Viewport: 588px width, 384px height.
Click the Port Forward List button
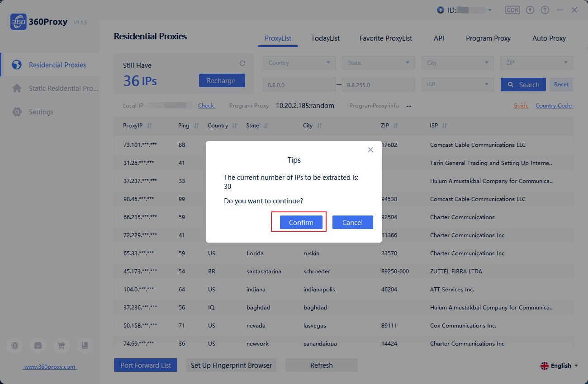pyautogui.click(x=146, y=365)
